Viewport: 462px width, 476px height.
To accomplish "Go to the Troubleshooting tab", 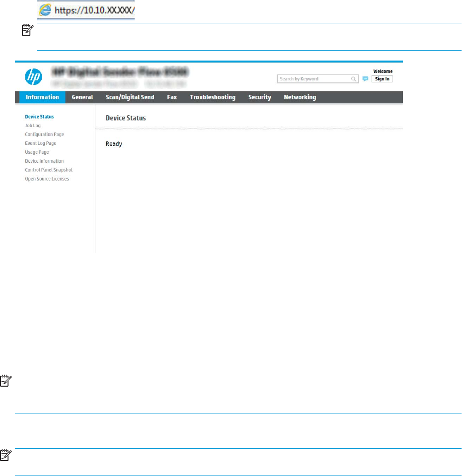I will pyautogui.click(x=213, y=97).
